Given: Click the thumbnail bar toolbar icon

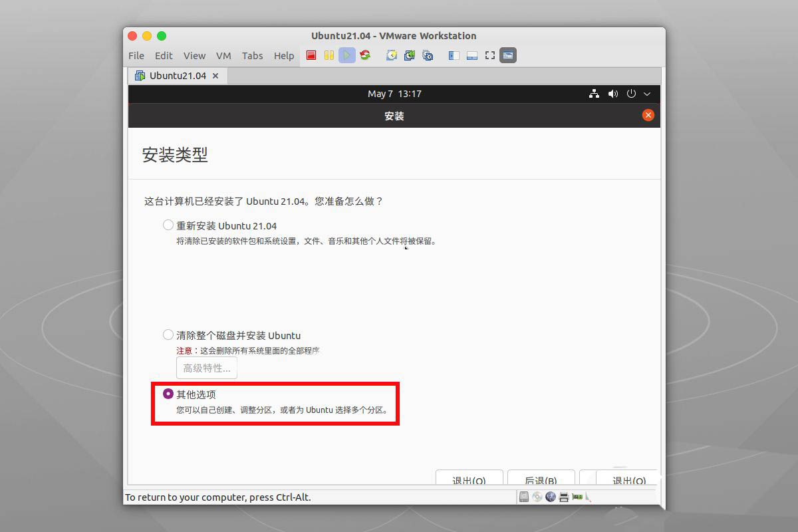Looking at the screenshot, I should [x=472, y=55].
